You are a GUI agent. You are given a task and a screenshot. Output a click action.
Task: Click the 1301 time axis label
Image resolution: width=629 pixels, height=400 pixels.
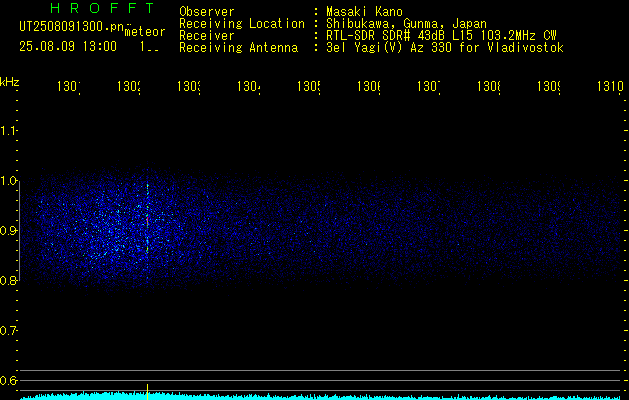[x=69, y=86]
